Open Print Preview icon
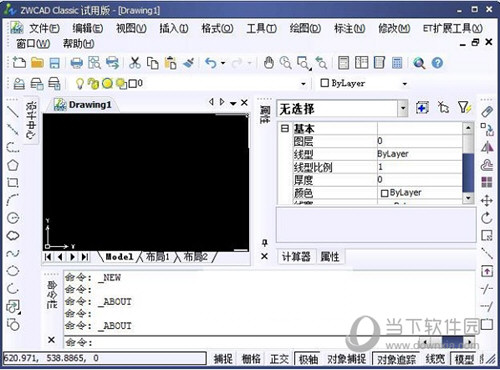The height and width of the screenshot is (370, 500). click(94, 63)
